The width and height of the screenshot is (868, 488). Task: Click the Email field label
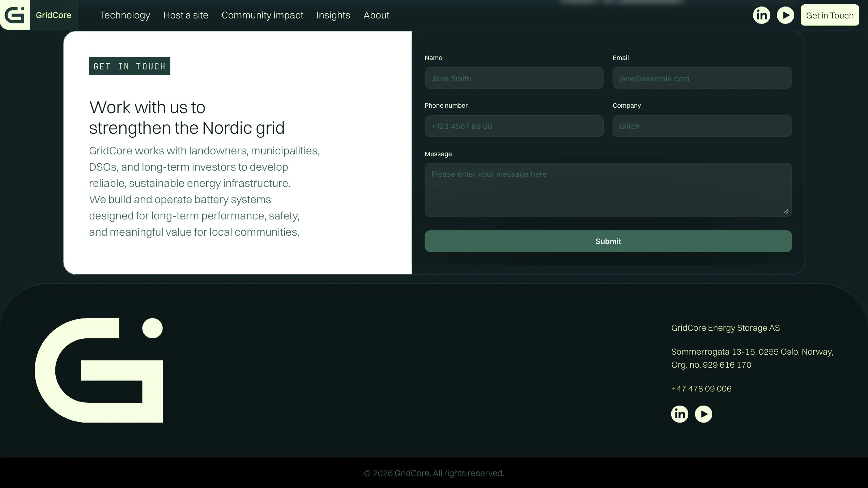pyautogui.click(x=621, y=58)
